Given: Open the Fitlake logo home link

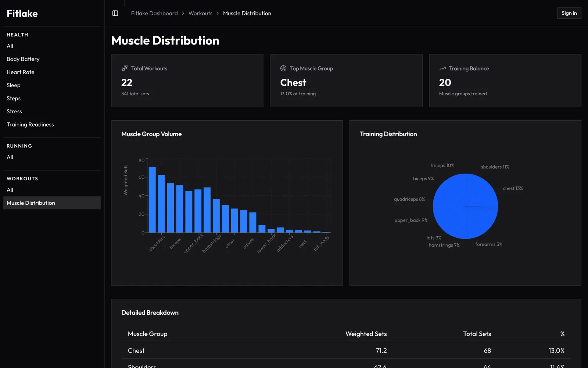Looking at the screenshot, I should 22,14.
